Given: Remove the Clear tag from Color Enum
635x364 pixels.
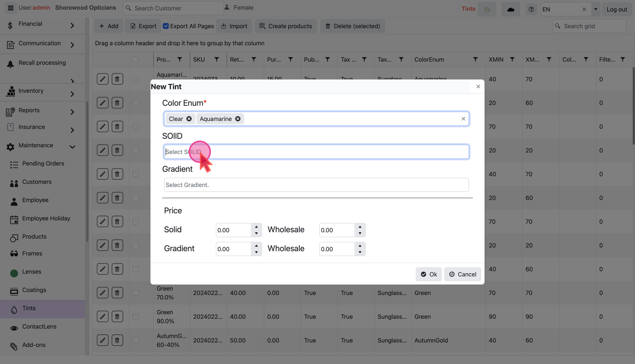Looking at the screenshot, I should point(189,119).
